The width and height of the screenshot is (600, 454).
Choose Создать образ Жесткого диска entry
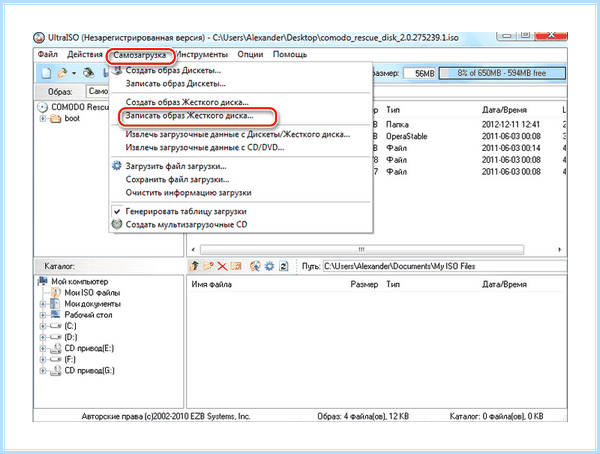pos(240,102)
